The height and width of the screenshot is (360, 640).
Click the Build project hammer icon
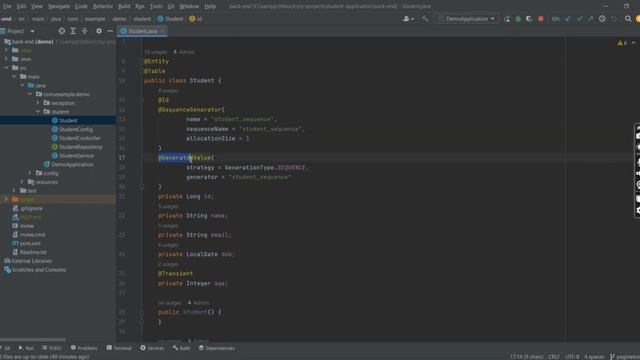[425, 19]
